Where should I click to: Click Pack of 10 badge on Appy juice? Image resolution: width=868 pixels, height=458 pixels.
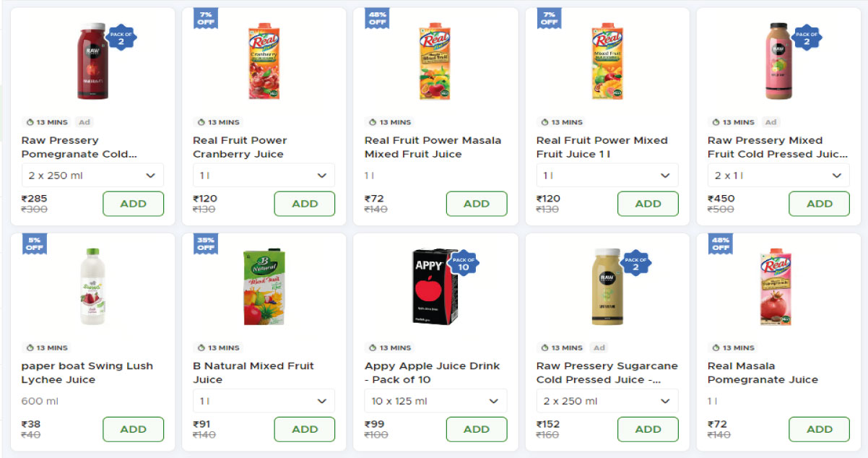coord(463,264)
